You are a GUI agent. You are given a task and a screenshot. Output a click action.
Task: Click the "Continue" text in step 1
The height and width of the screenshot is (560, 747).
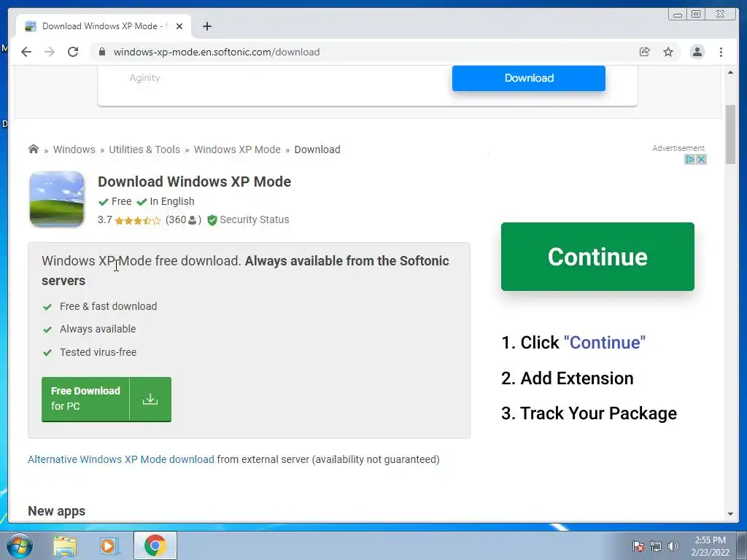[605, 343]
